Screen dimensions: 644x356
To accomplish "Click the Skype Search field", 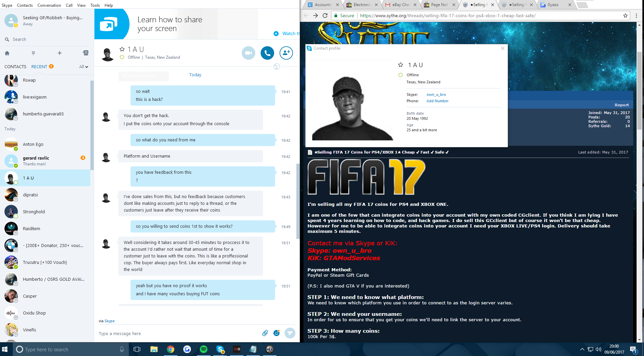I will coord(47,39).
